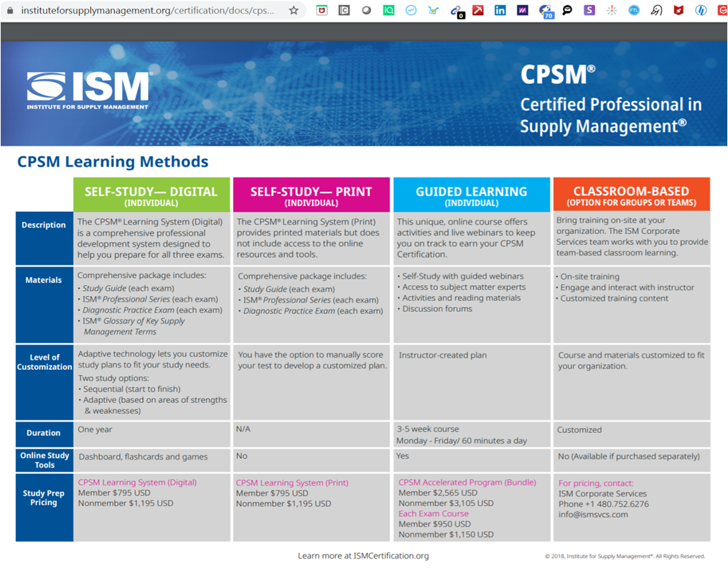Click the For pricing, contact link

pyautogui.click(x=596, y=483)
